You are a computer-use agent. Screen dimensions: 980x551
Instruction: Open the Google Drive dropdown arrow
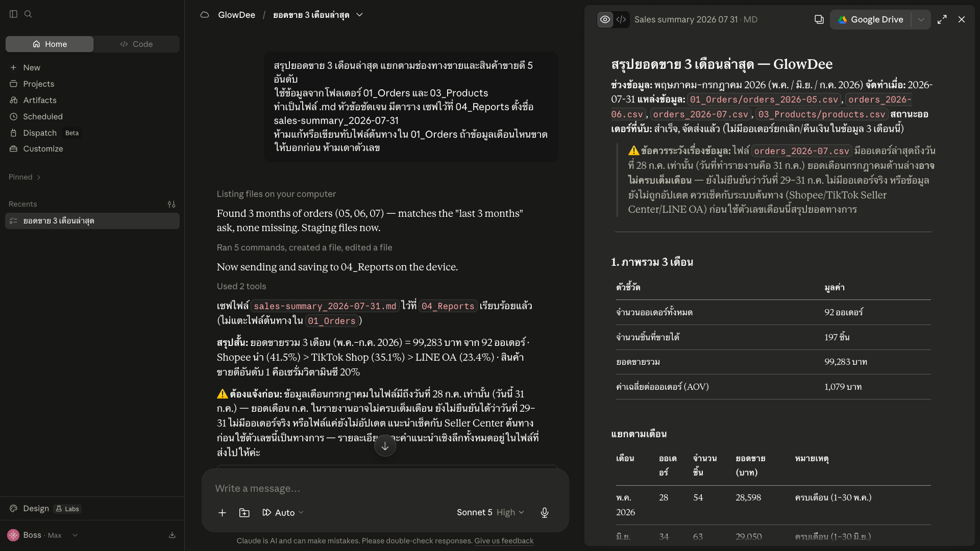[x=921, y=19]
